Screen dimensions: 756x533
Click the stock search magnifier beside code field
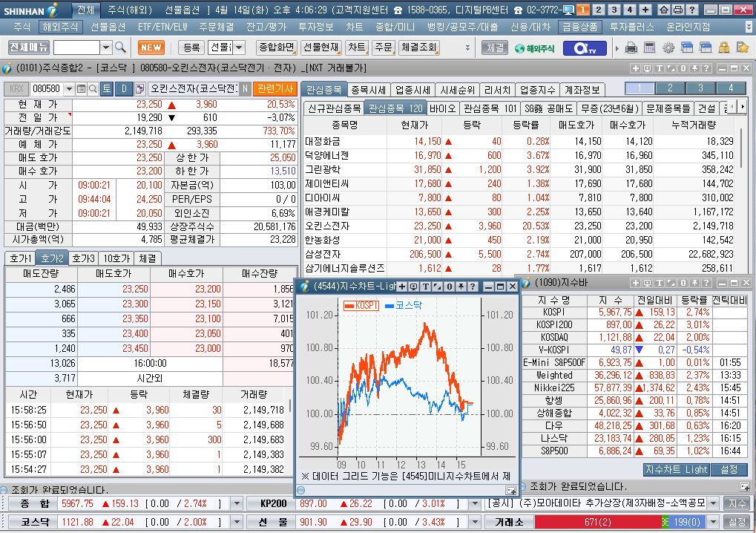click(x=93, y=89)
